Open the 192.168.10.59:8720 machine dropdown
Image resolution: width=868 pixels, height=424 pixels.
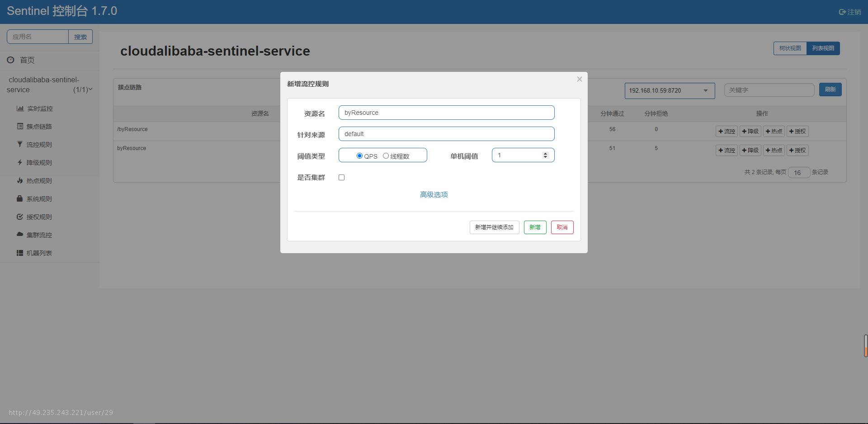coord(670,90)
